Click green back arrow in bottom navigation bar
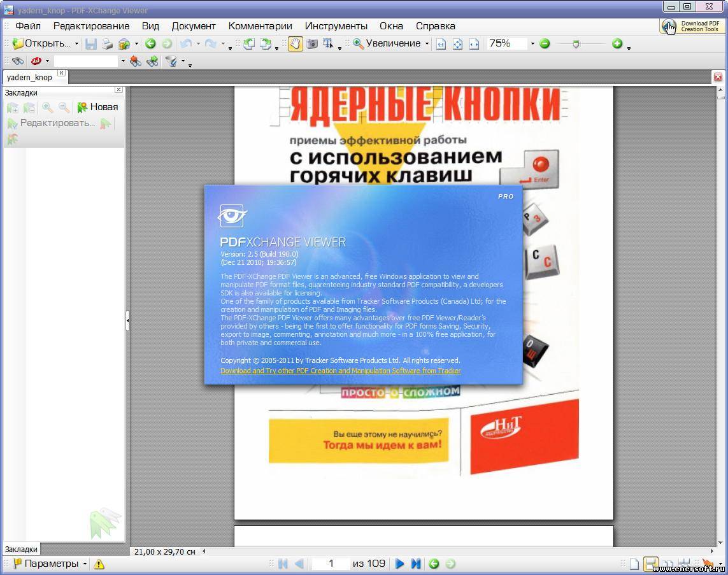This screenshot has width=728, height=575. click(434, 564)
